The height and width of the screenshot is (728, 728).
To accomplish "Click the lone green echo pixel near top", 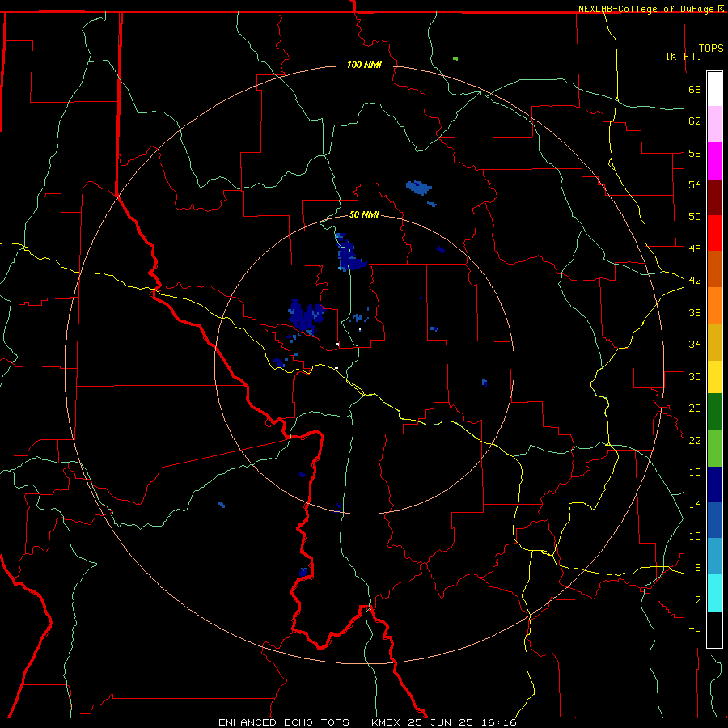I will click(x=455, y=58).
